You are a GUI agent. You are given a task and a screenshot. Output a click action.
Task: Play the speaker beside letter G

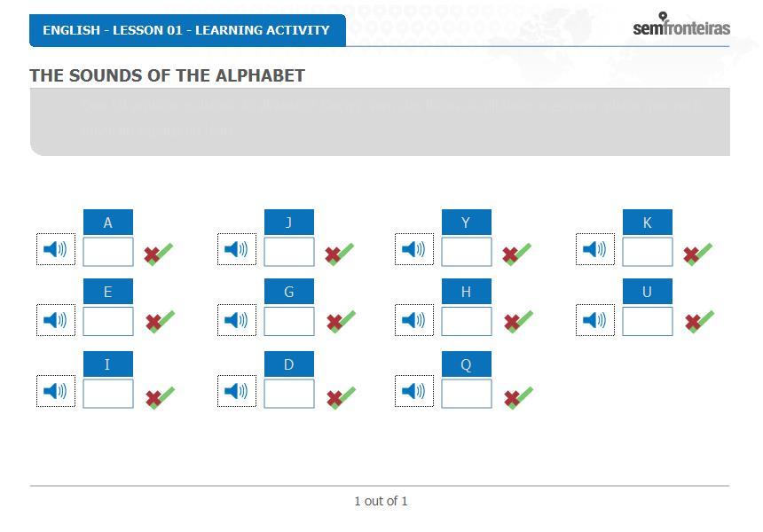tap(237, 320)
